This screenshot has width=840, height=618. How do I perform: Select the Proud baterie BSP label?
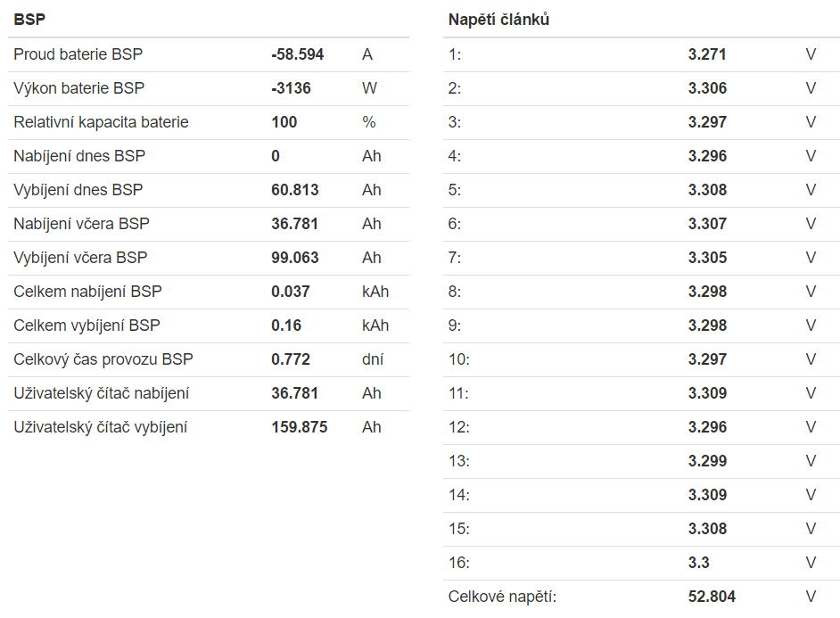pos(78,54)
